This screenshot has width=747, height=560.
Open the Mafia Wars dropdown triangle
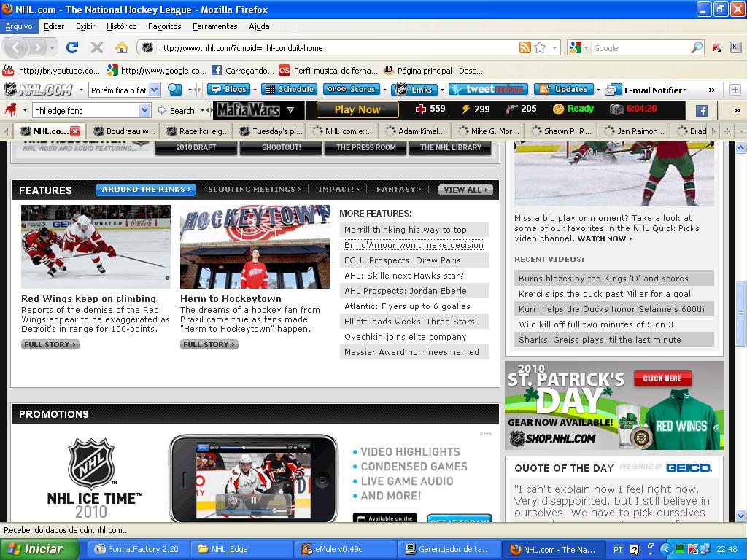click(x=290, y=110)
